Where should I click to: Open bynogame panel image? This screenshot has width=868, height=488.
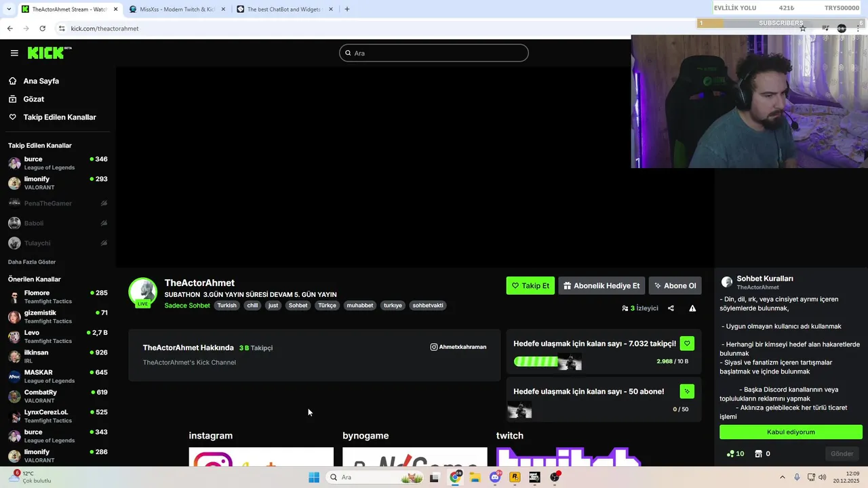[x=415, y=457]
